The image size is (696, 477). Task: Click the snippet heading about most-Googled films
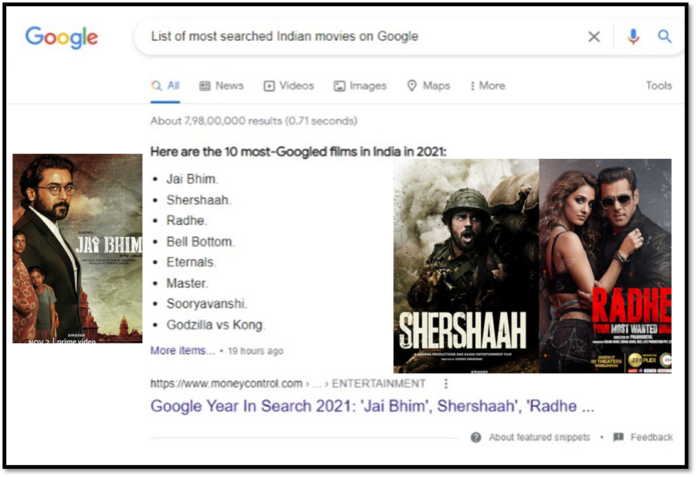(x=298, y=152)
